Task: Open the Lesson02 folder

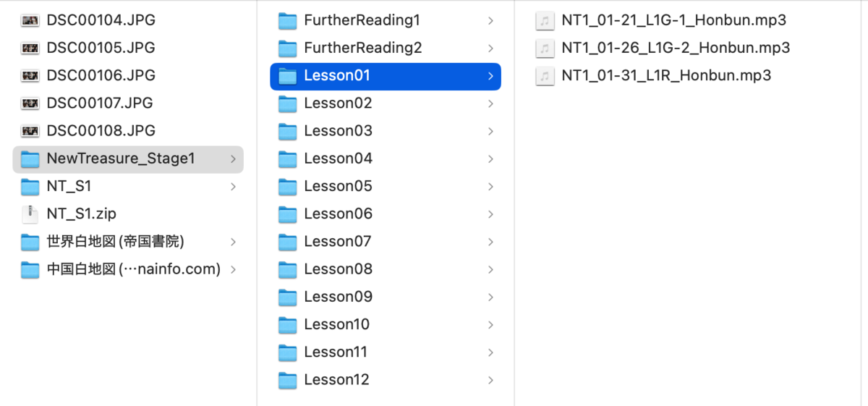Action: pyautogui.click(x=385, y=103)
